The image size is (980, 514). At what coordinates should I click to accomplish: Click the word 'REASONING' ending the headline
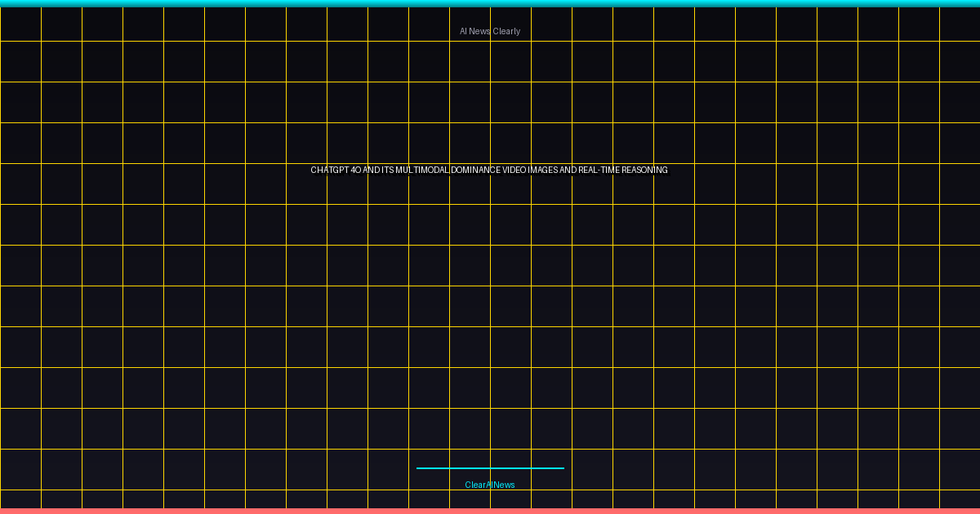tap(645, 171)
